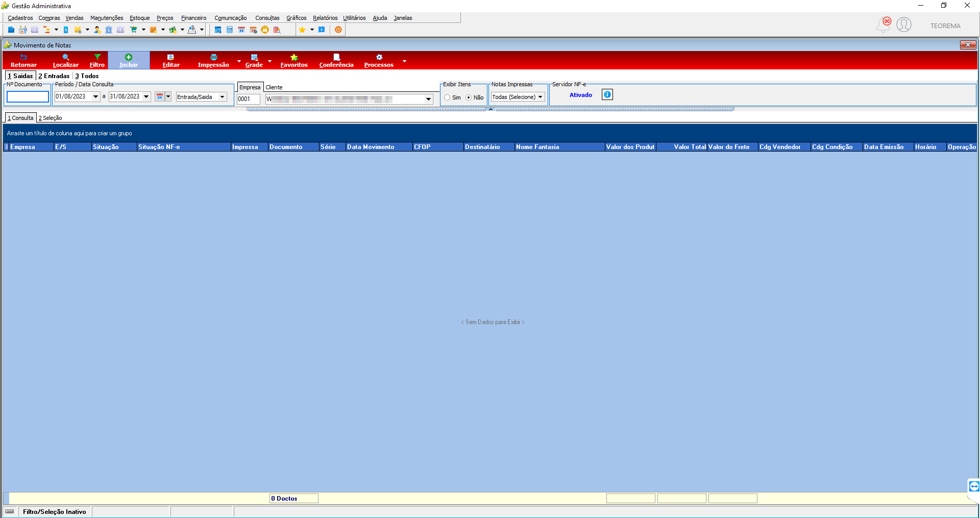Click the orange power icon in top toolbar
Screen dimensions: 980x518
coord(338,30)
